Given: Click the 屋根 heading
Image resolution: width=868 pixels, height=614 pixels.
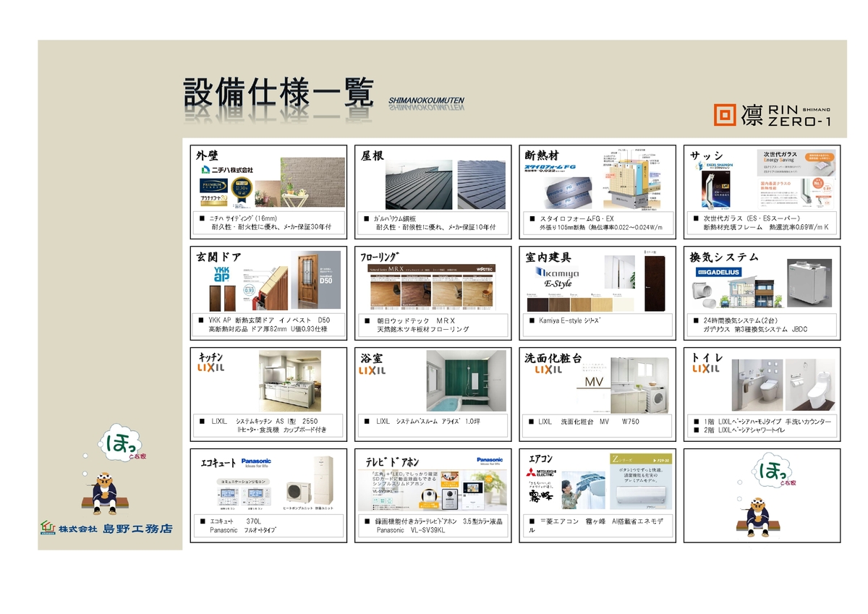Looking at the screenshot, I should point(372,155).
